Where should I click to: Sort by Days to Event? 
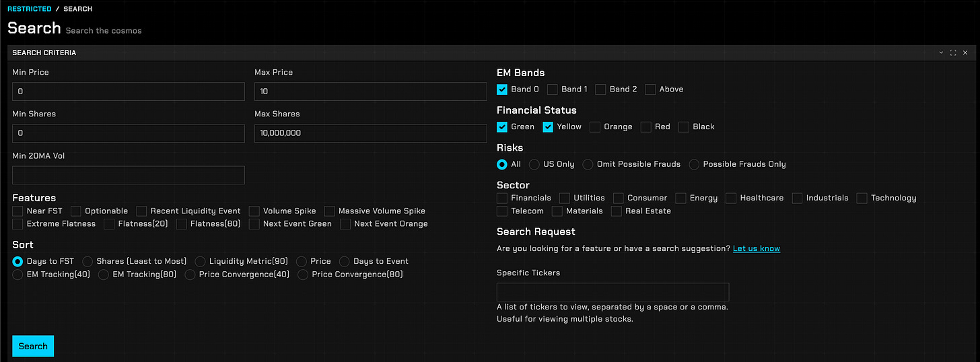[345, 261]
